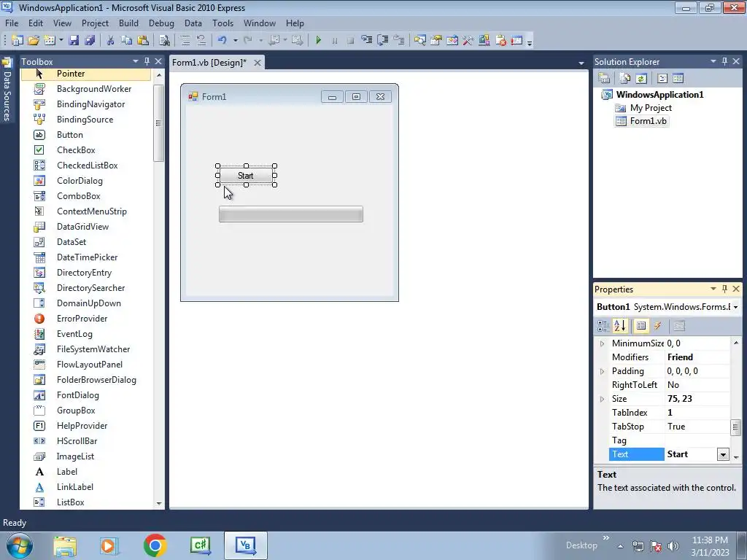Image resolution: width=747 pixels, height=560 pixels.
Task: Click the Find in files icon
Action: [x=164, y=41]
